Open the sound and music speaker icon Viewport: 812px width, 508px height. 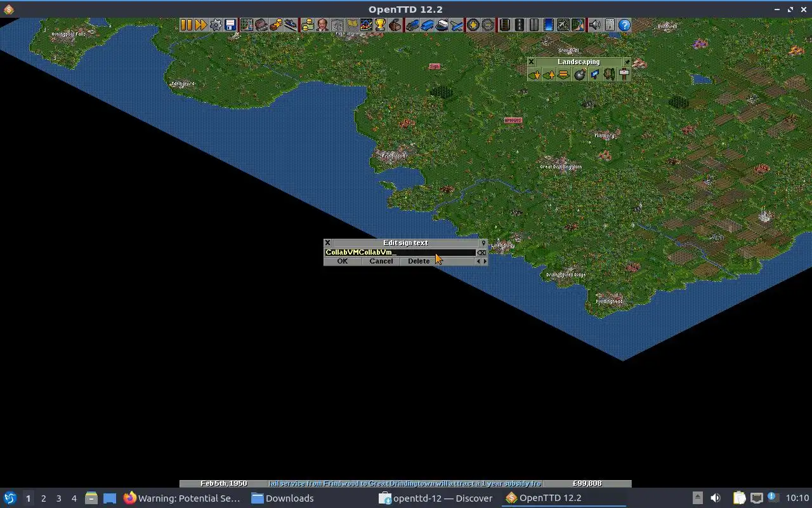tap(595, 25)
